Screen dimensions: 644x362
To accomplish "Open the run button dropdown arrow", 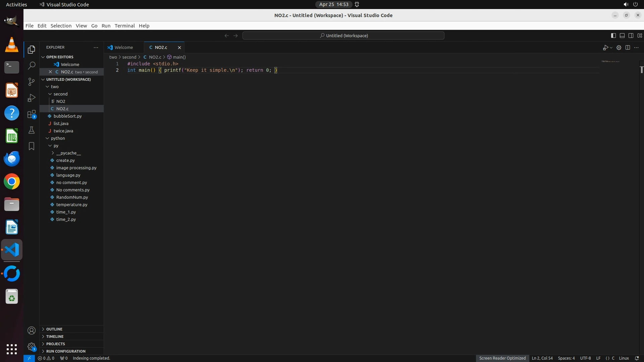I will (x=611, y=48).
